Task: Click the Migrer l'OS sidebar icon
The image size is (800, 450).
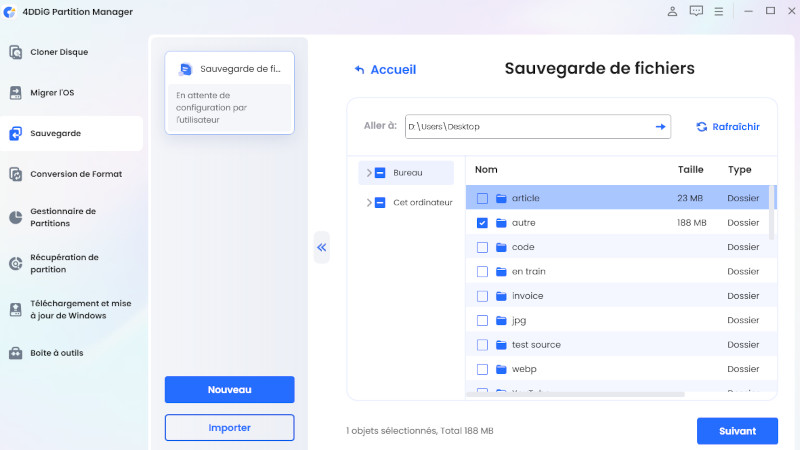Action: 16,93
